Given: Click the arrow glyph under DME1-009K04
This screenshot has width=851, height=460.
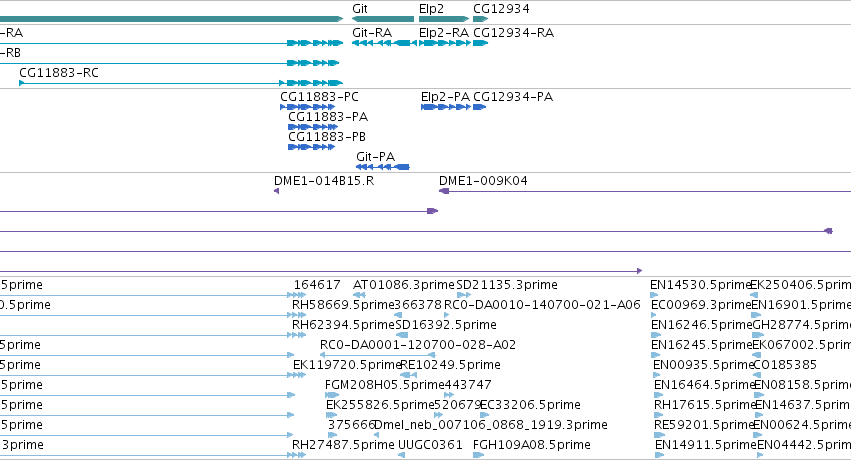Looking at the screenshot, I should click(x=444, y=191).
